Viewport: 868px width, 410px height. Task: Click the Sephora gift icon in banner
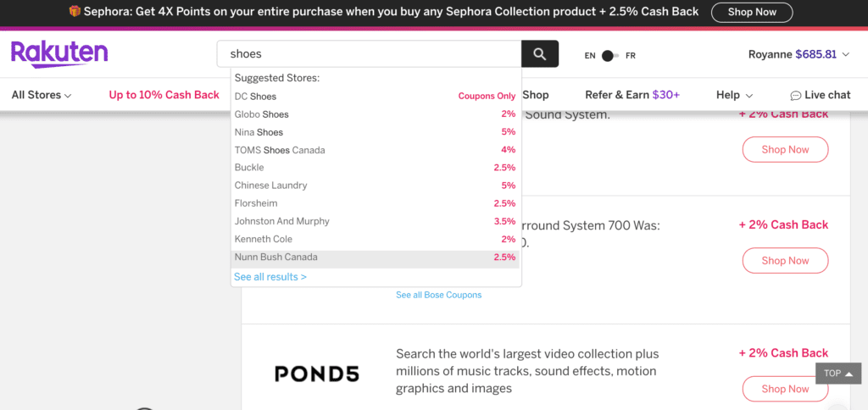point(75,12)
